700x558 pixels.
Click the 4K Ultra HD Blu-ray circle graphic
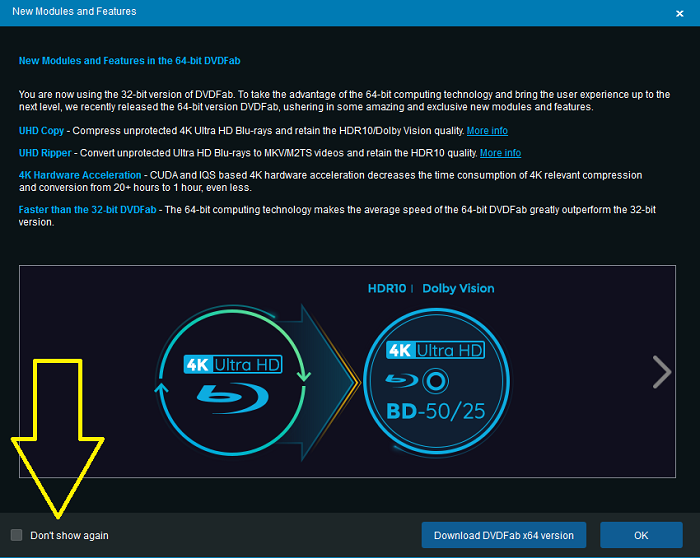233,380
